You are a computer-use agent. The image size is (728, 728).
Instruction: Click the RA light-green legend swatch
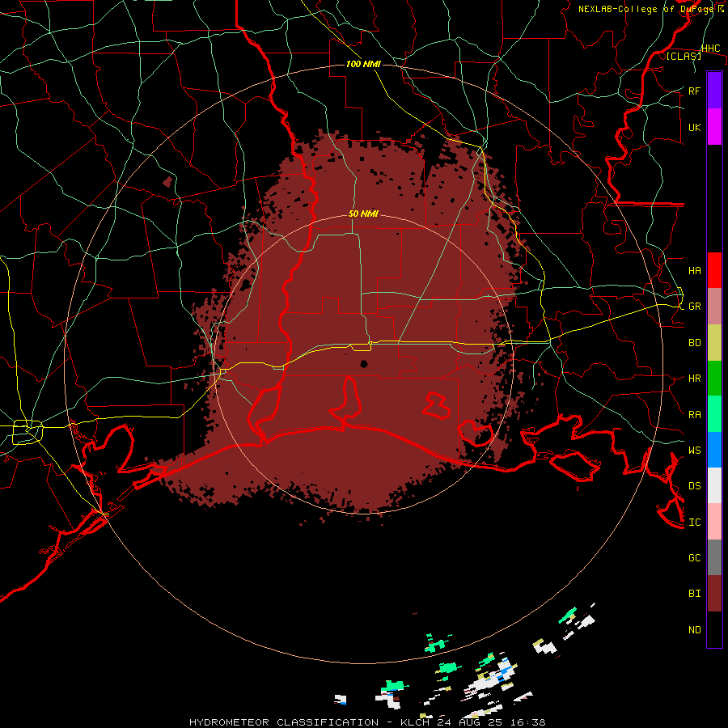[714, 414]
